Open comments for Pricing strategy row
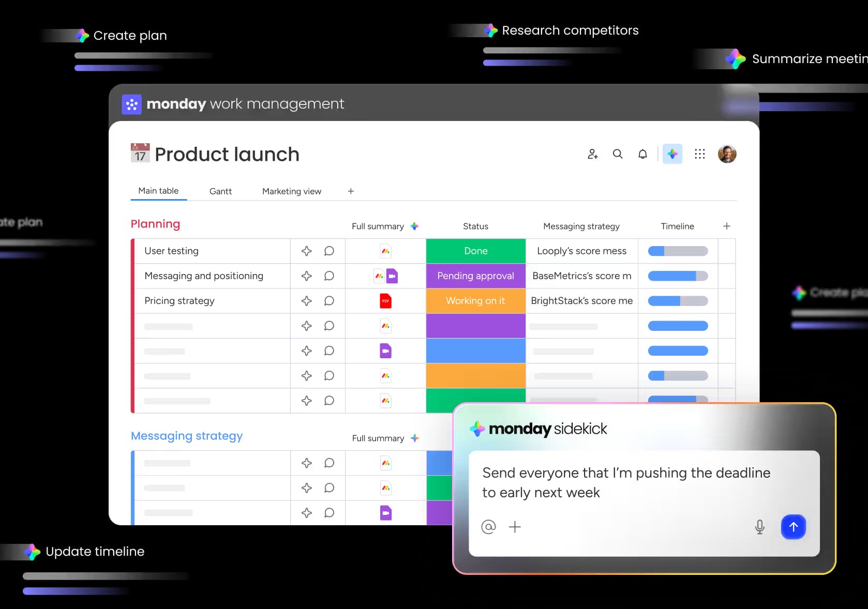Image resolution: width=868 pixels, height=609 pixels. pos(329,301)
